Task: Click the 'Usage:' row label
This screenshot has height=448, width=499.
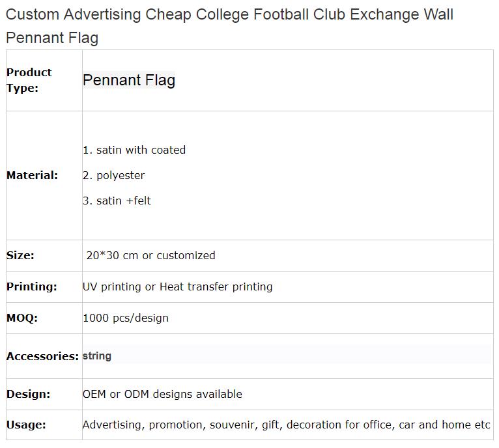Action: click(x=26, y=425)
